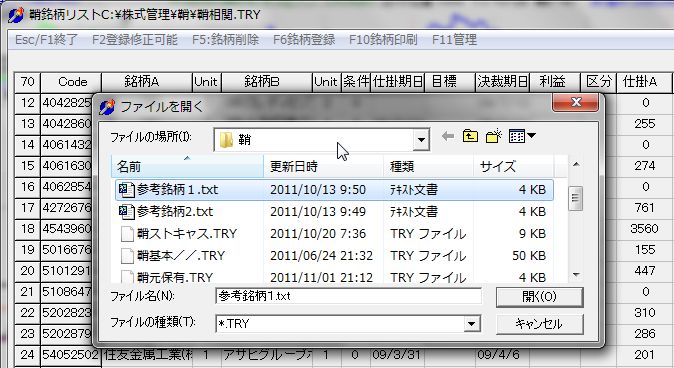Click the F10銘柄印刷 menu item

pyautogui.click(x=383, y=40)
